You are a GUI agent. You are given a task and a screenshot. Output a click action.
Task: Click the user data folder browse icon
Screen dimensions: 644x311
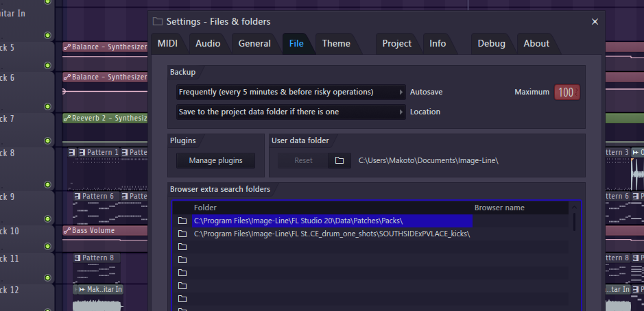(339, 161)
